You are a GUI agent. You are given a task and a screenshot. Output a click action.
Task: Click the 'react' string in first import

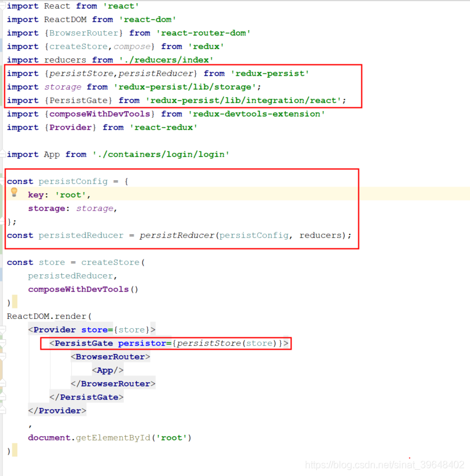(121, 6)
